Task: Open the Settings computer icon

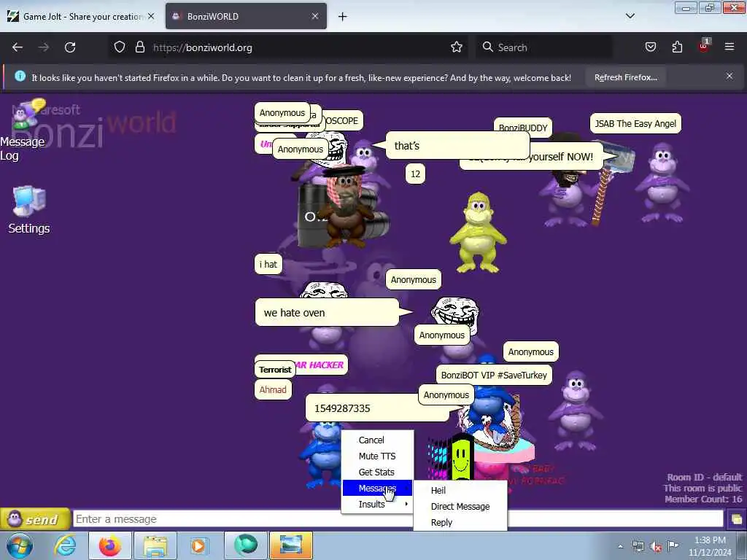Action: coord(29,209)
